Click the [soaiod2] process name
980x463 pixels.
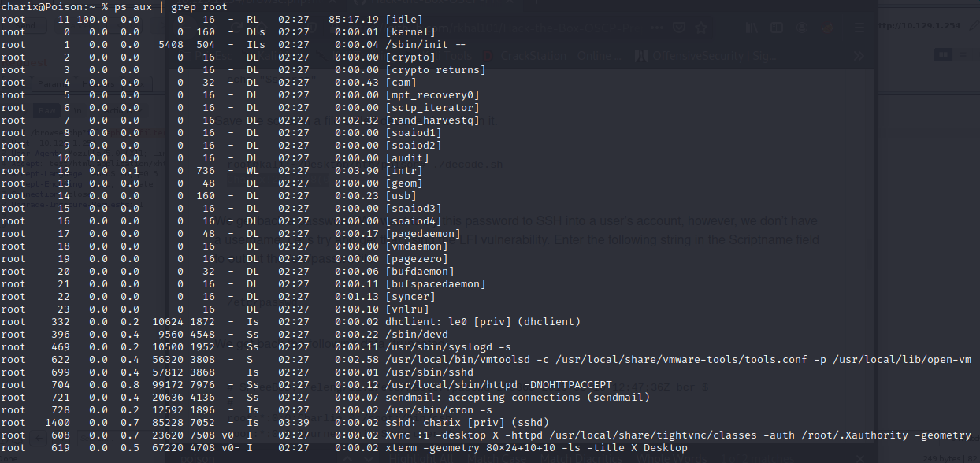point(414,146)
